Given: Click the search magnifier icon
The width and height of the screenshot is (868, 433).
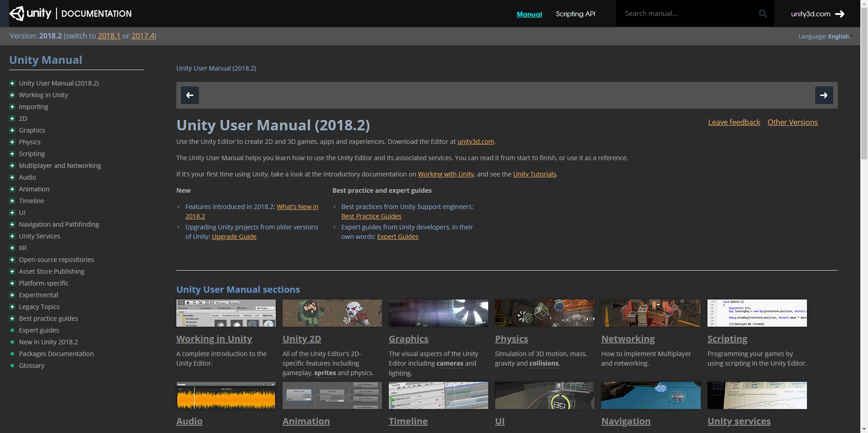Looking at the screenshot, I should tap(763, 13).
